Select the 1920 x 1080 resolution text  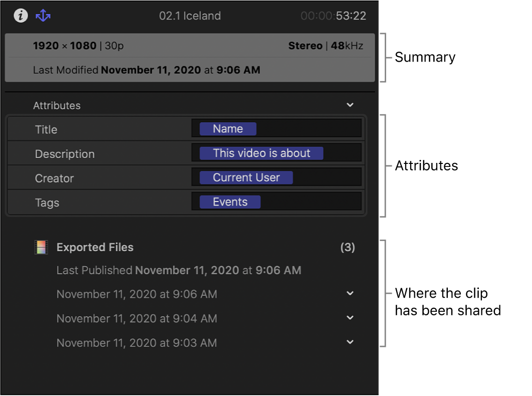[x=65, y=46]
